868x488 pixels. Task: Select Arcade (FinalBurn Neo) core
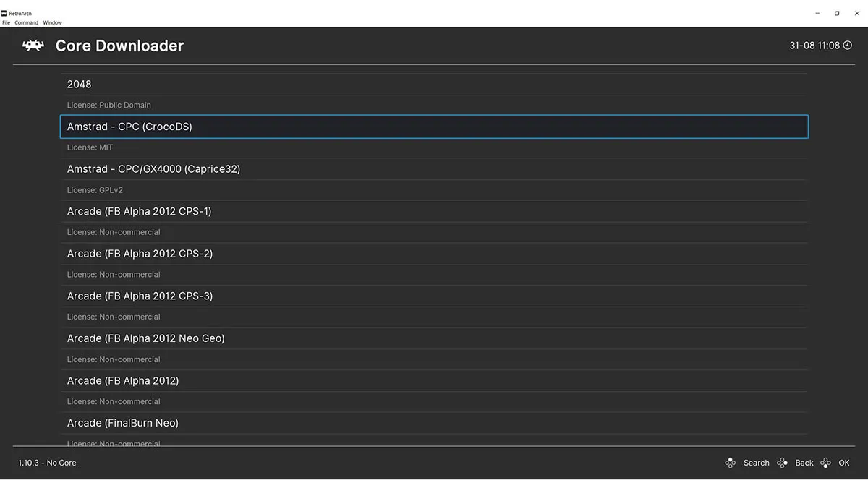coord(434,423)
